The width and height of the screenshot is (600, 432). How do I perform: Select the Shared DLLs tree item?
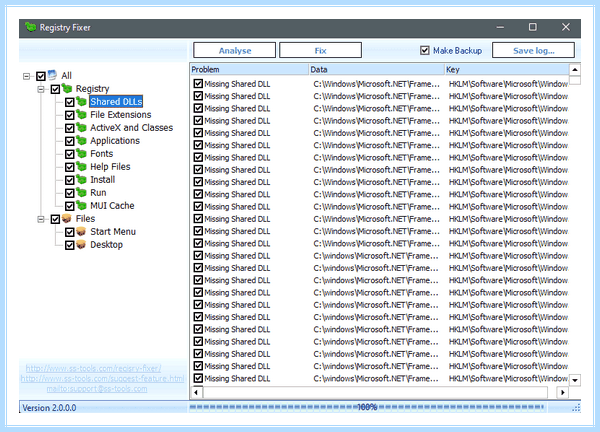pyautogui.click(x=116, y=101)
